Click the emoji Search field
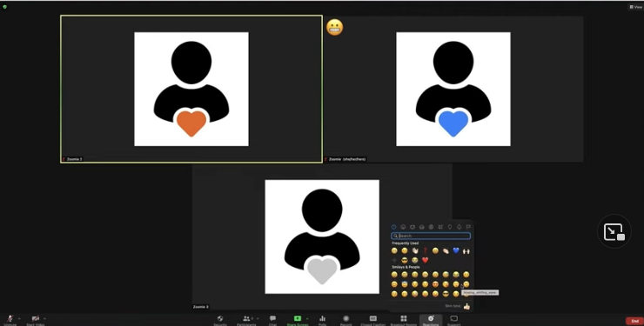This screenshot has height=326, width=644. (x=431, y=236)
